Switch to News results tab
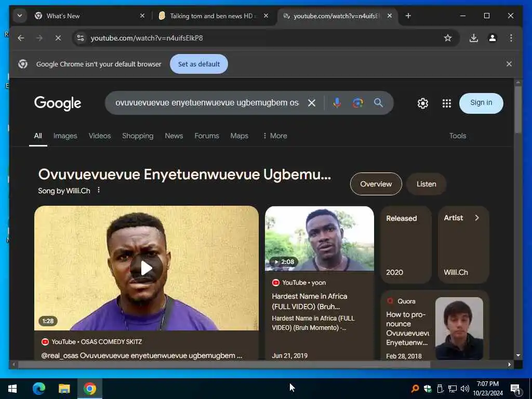This screenshot has height=399, width=532. click(174, 136)
